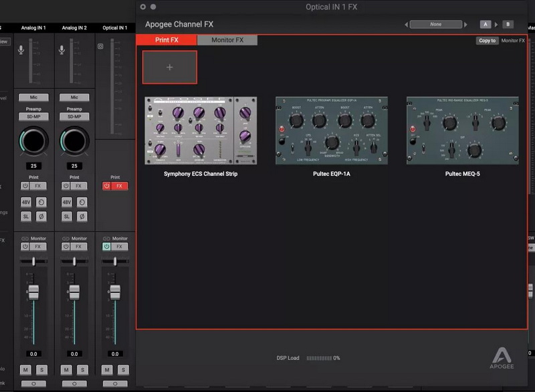Go to previous preset with left arrow
This screenshot has height=392, width=535.
pyautogui.click(x=406, y=25)
